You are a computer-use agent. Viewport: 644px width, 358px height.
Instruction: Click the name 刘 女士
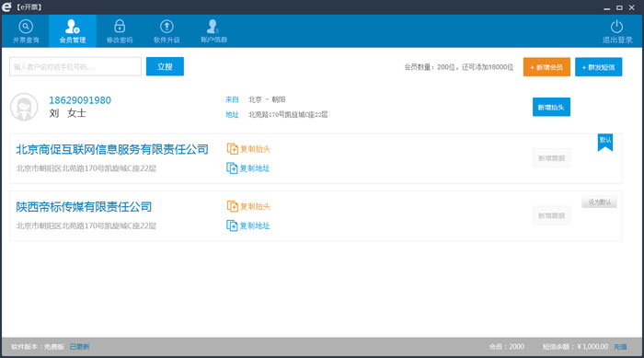click(68, 113)
